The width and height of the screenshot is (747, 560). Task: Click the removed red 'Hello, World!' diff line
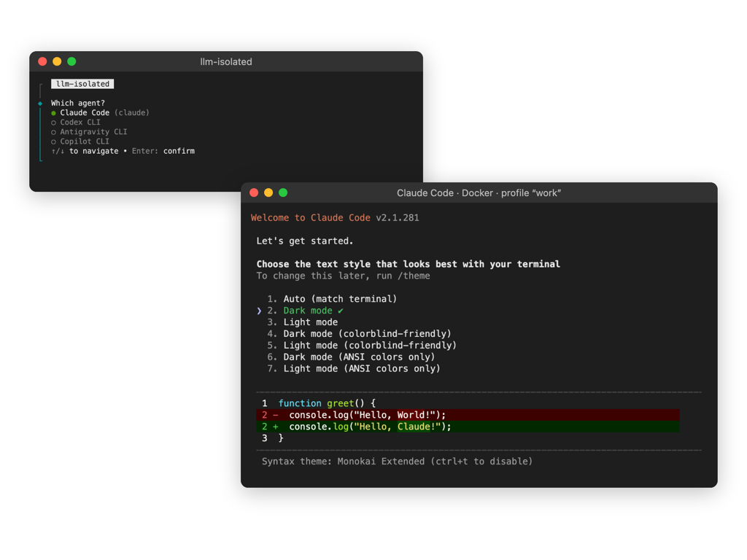(x=468, y=415)
